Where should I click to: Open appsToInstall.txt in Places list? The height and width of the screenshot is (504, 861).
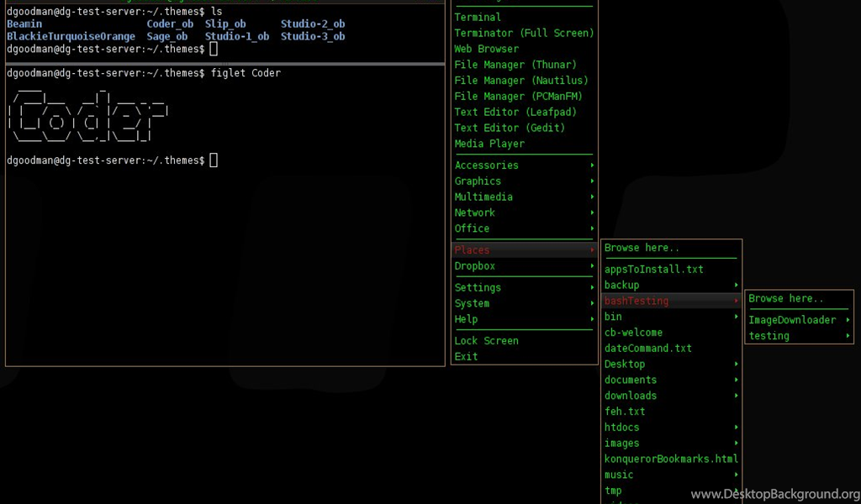(671, 270)
